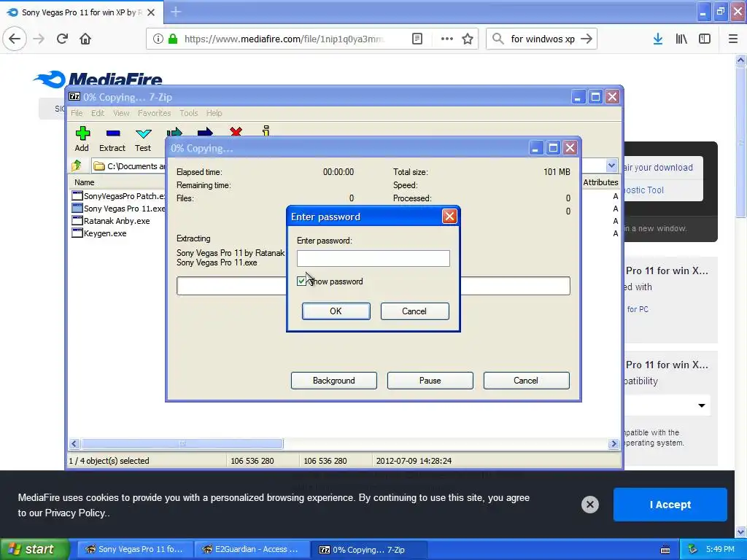Open the 7-Zip View menu
747x560 pixels.
(121, 113)
